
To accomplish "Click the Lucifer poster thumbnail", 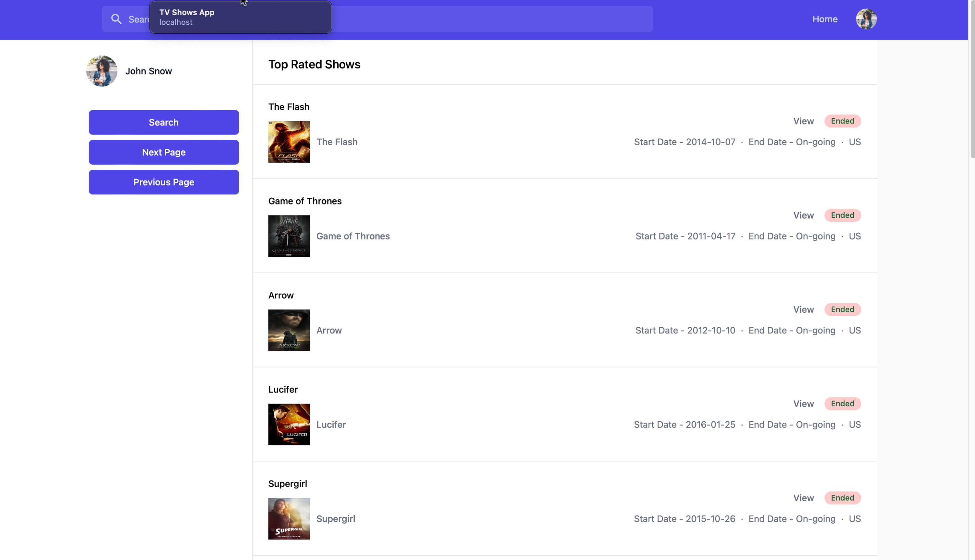I will tap(289, 425).
